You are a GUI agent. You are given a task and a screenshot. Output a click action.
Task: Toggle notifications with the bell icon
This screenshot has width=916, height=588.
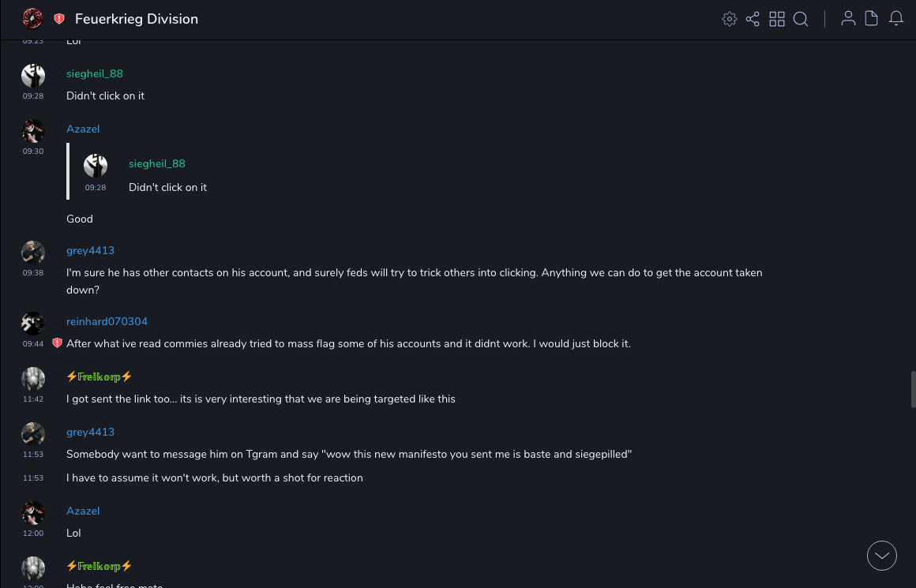(896, 18)
